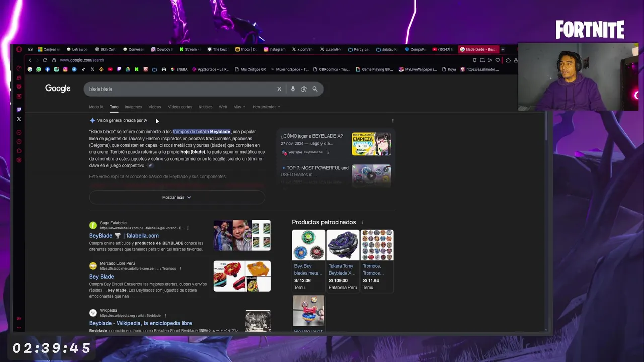
Task: Clear the search box with X
Action: point(279,89)
